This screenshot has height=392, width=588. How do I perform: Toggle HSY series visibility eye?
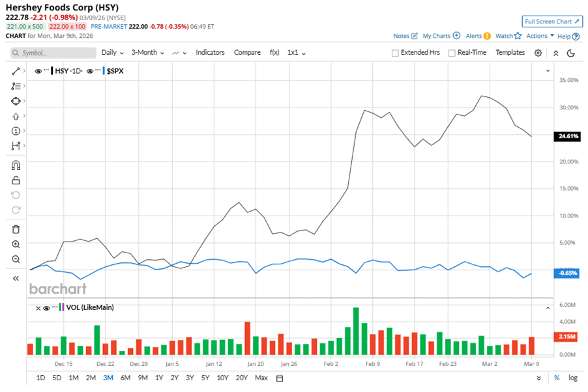tap(38, 71)
